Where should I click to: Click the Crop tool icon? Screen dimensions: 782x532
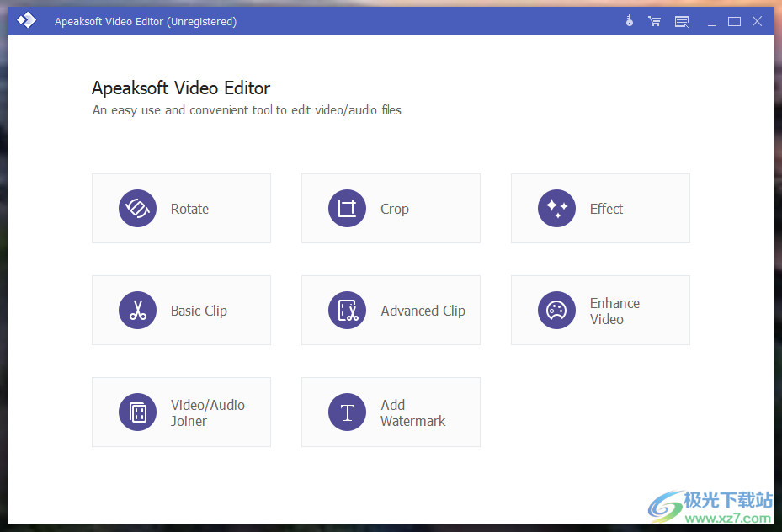point(347,209)
